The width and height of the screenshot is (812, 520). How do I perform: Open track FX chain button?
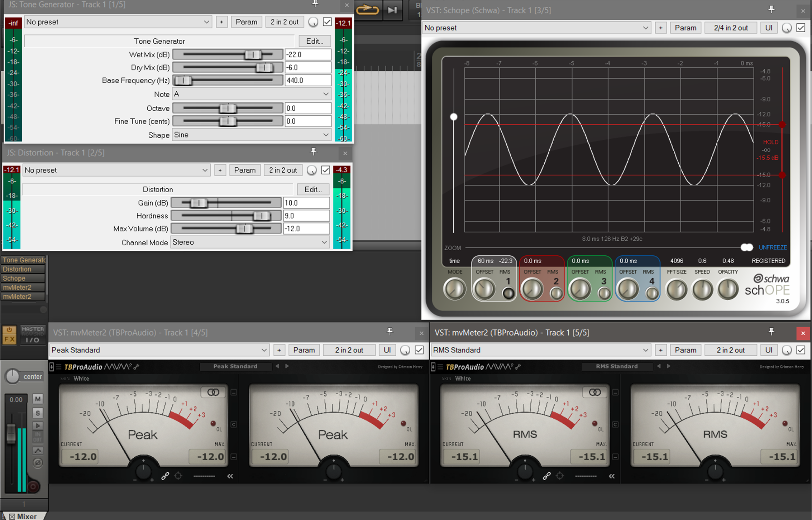tap(9, 339)
